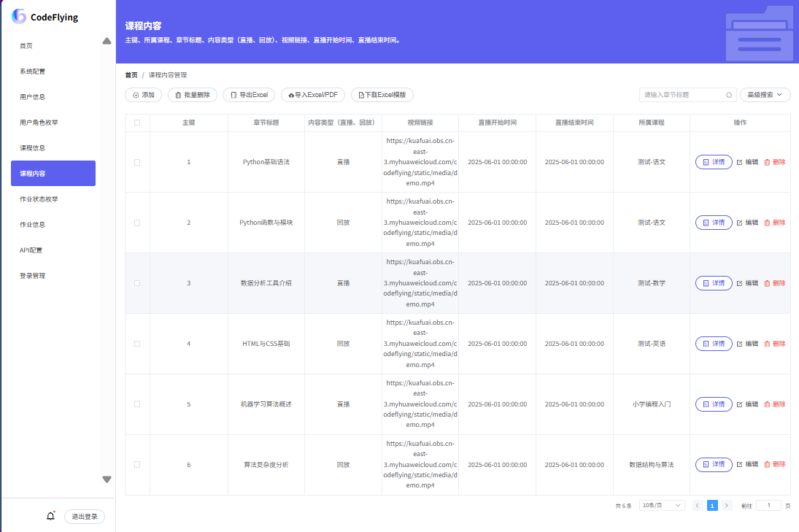Go to previous page arrow in pagination
The image size is (799, 532).
tap(698, 505)
